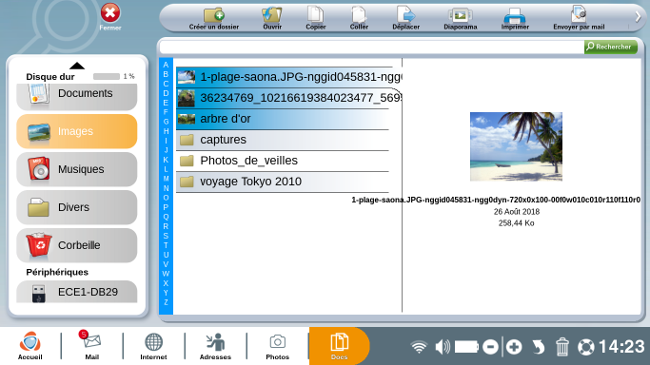Viewport: 650px width, 365px height.
Task: Expand toolbar with the right chevron arrow
Action: tap(638, 17)
